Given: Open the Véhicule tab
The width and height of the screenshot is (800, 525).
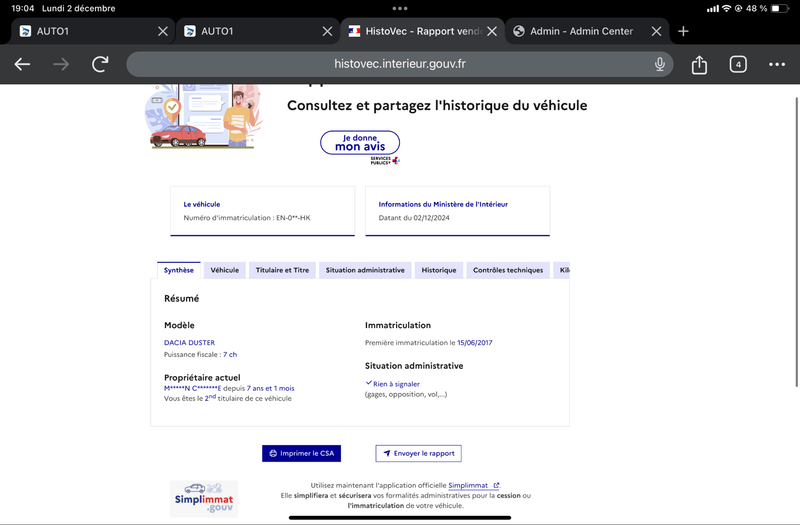Looking at the screenshot, I should 224,270.
